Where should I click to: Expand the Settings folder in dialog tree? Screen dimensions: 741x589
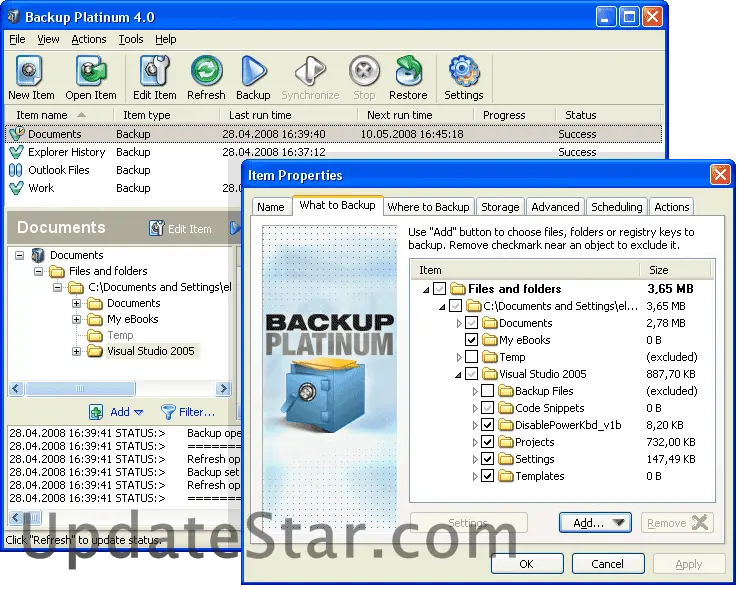[x=475, y=459]
